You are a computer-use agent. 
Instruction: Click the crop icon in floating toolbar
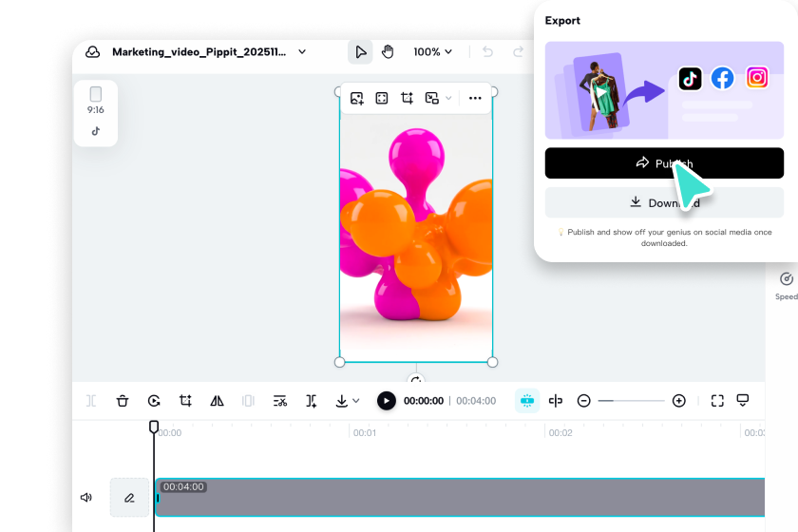[x=407, y=98]
